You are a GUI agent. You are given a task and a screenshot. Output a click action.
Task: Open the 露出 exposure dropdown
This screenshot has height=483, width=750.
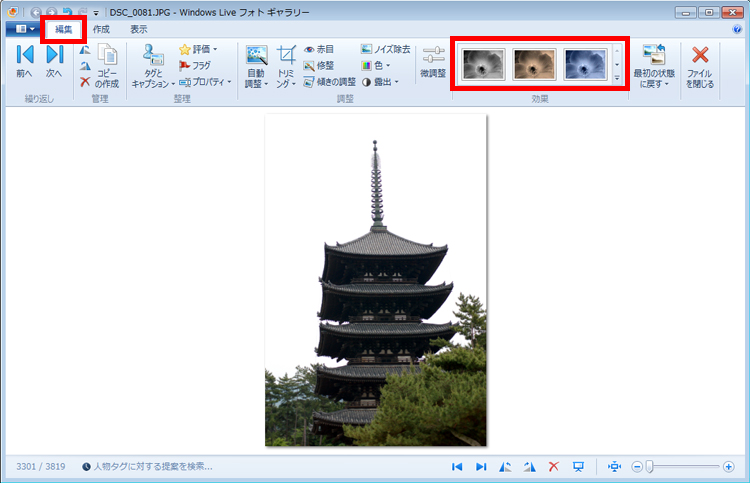point(380,82)
